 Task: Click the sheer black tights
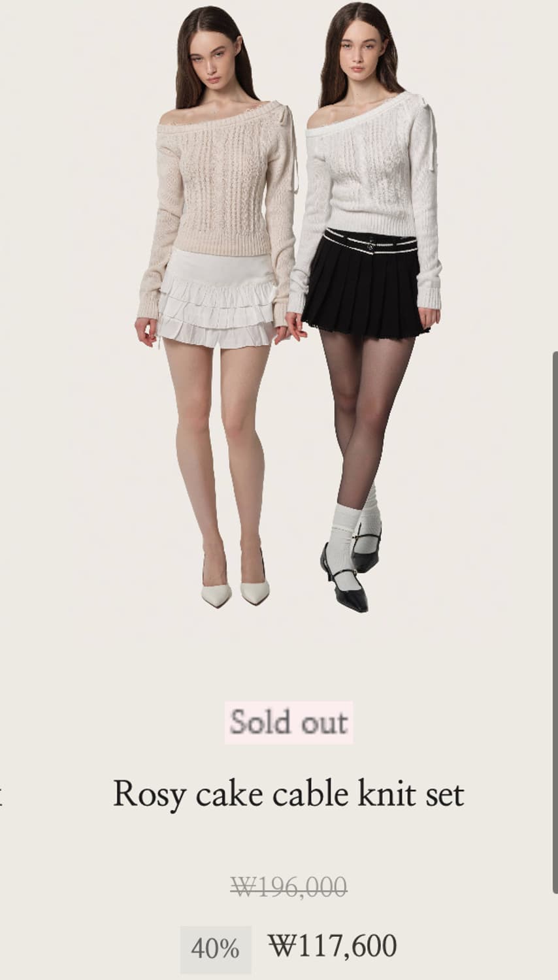pyautogui.click(x=366, y=418)
